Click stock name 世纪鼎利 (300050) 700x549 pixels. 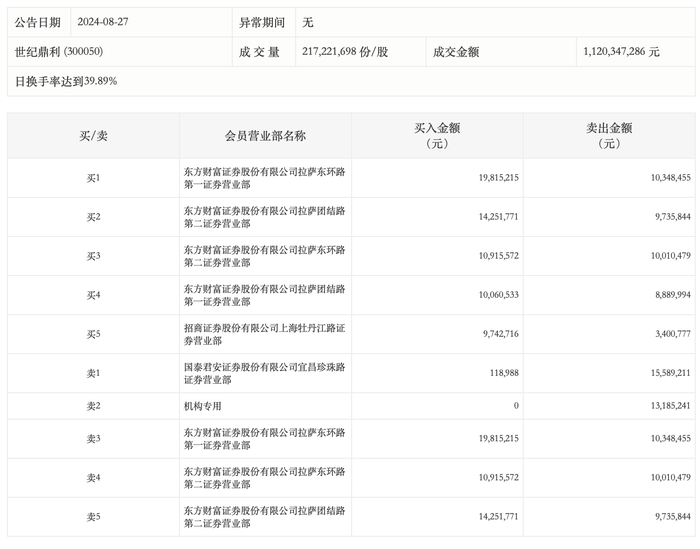pyautogui.click(x=59, y=52)
